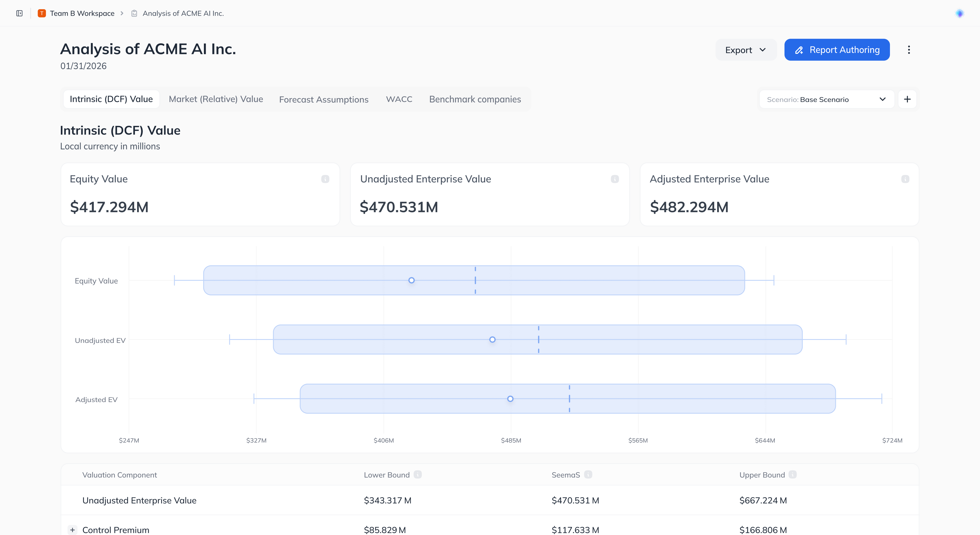Go to Team B Workspace breadcrumb

coord(82,13)
